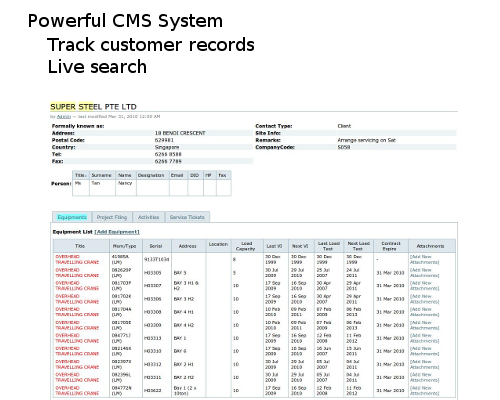Viewport: 500px width, 400px height.
Task: Click the postal code value 629881
Action: click(164, 140)
